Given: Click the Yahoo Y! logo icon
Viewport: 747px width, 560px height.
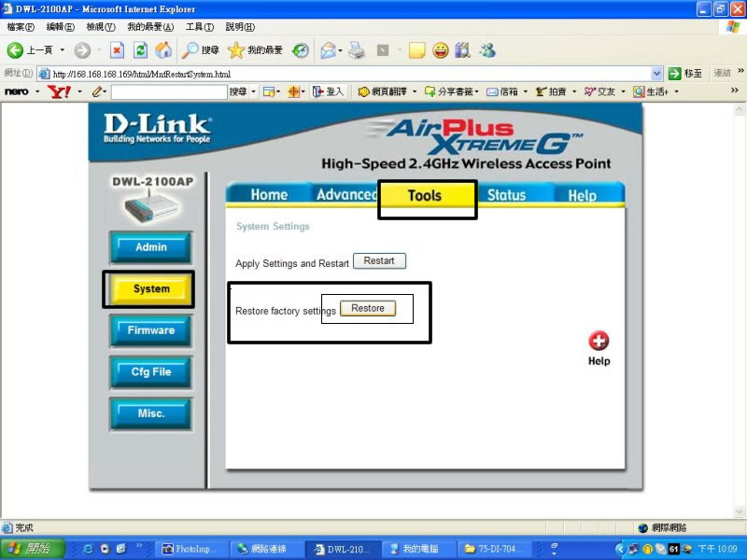Looking at the screenshot, I should (59, 91).
